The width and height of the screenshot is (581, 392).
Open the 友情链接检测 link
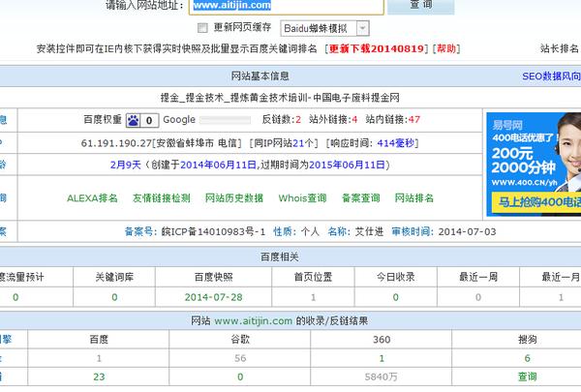point(161,198)
